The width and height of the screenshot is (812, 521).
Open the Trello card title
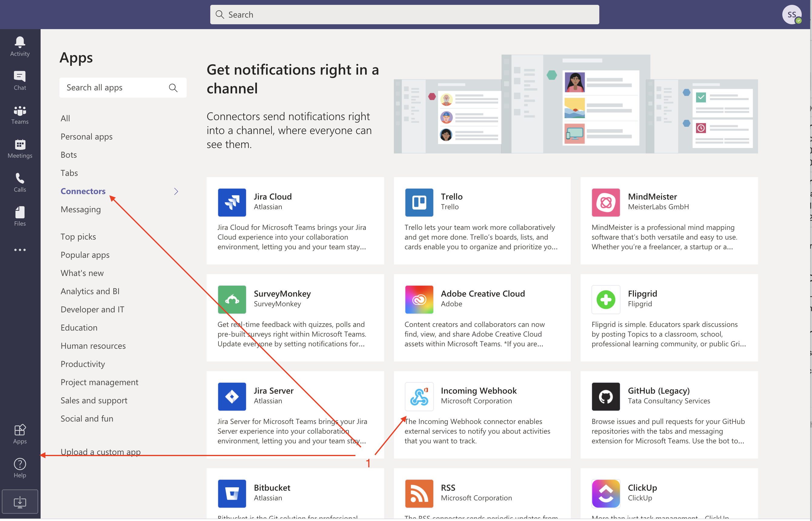point(451,197)
